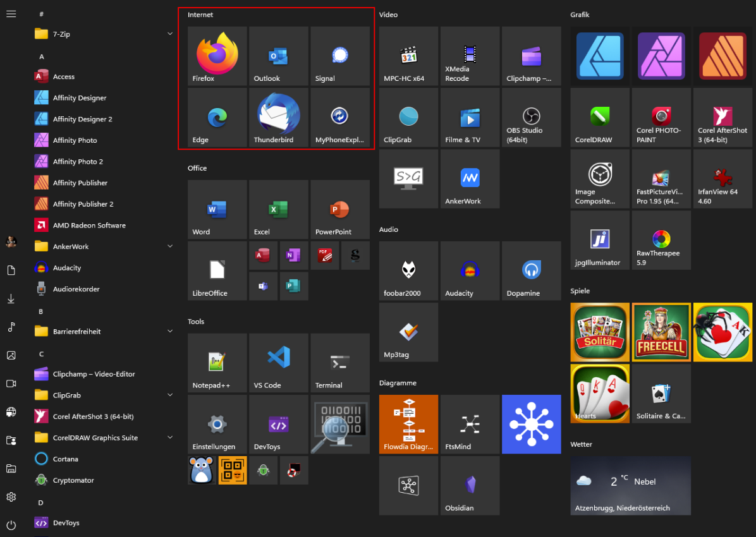Click the power button in sidebar
This screenshot has width=756, height=537.
coord(11,525)
